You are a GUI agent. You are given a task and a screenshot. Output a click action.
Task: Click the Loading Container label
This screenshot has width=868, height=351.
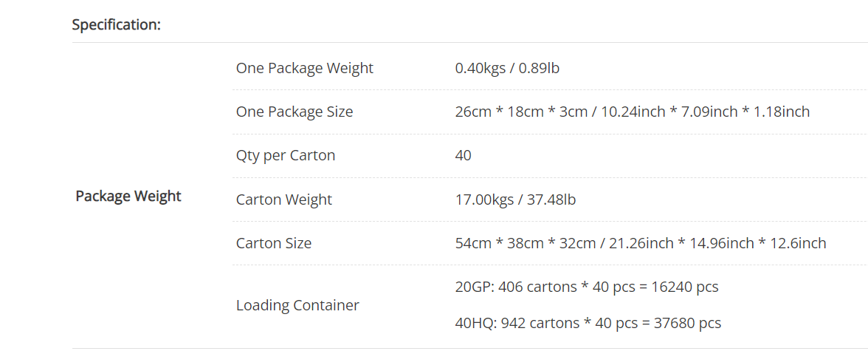pyautogui.click(x=298, y=305)
